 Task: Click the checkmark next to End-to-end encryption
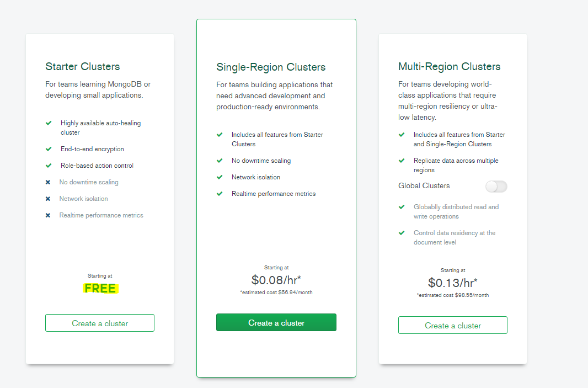click(x=47, y=149)
